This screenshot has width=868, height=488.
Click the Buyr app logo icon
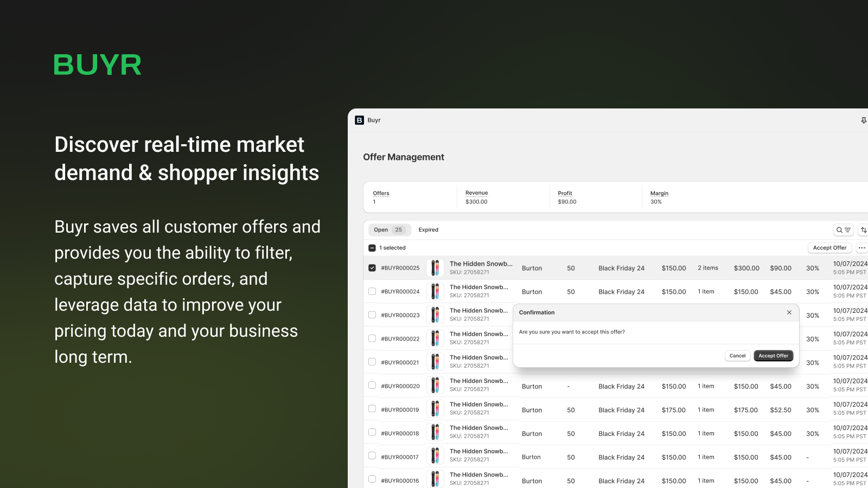[359, 120]
